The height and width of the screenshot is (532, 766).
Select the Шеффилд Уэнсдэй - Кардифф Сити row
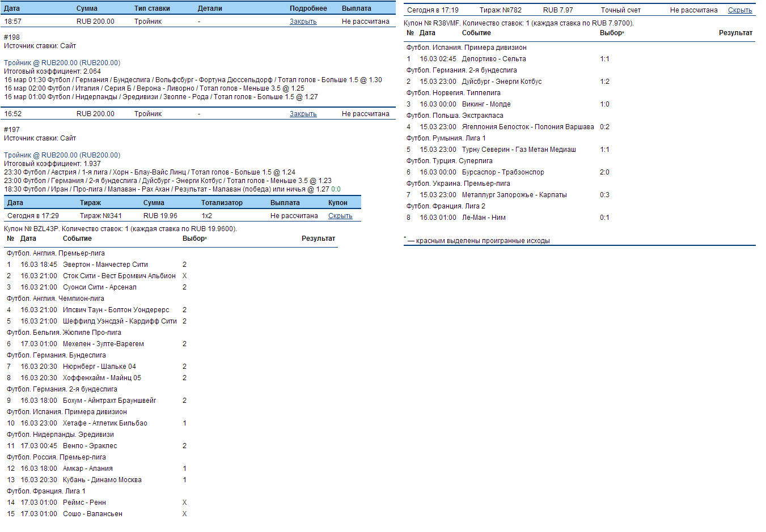[x=171, y=321]
